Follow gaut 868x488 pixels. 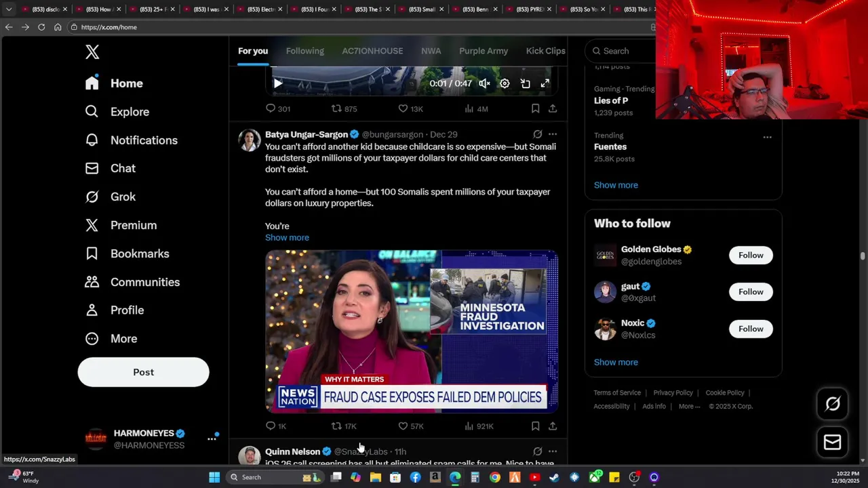click(751, 291)
